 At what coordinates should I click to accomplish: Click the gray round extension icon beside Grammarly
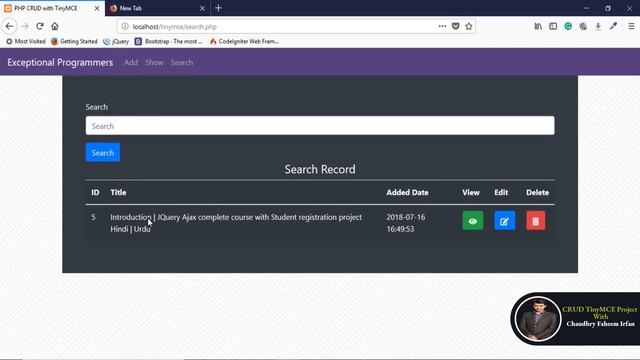(583, 27)
